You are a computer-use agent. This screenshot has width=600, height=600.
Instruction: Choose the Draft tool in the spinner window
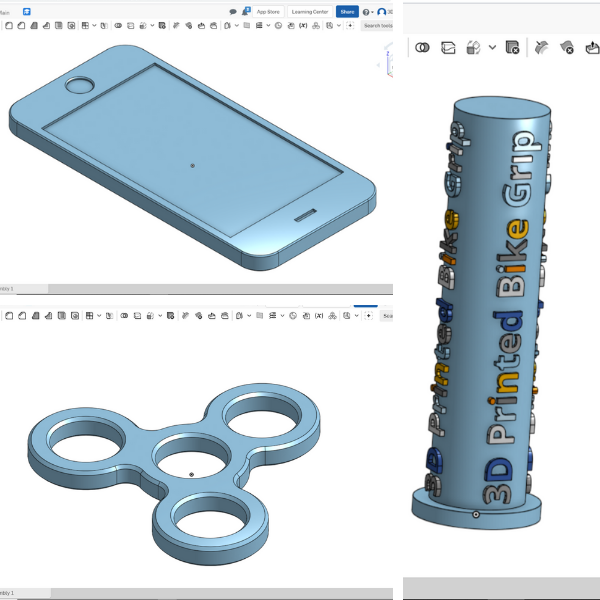[36, 316]
